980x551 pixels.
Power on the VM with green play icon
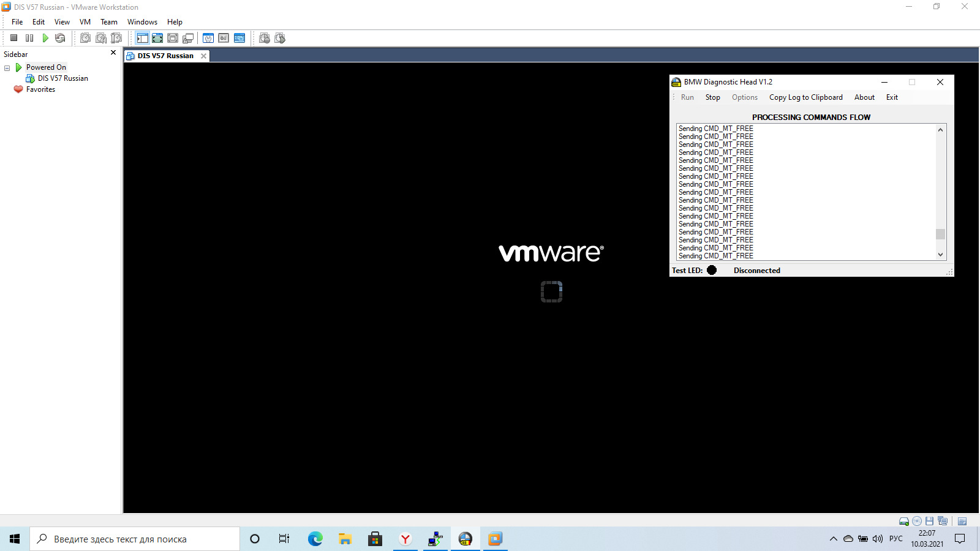[45, 38]
